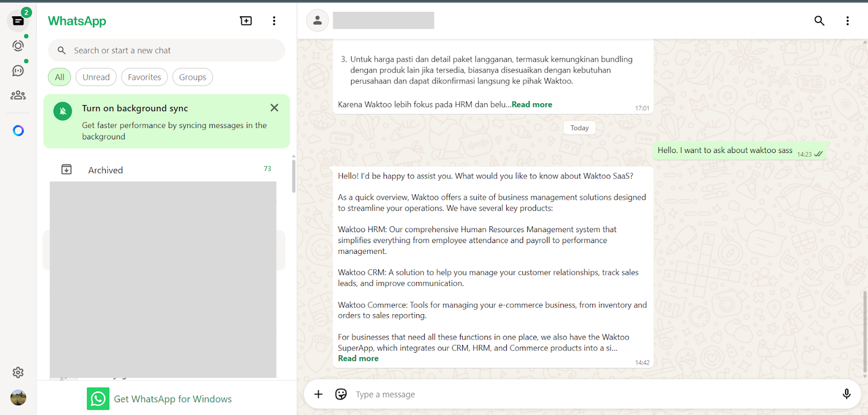Open the Archived chats row
The height and width of the screenshot is (415, 868).
[167, 170]
